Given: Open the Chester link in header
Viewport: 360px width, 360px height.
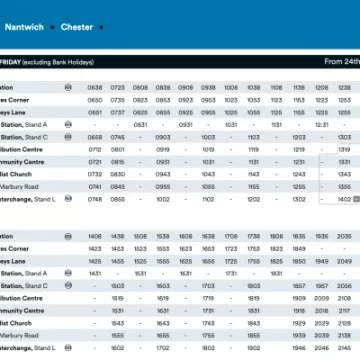Looking at the screenshot, I should (x=77, y=27).
